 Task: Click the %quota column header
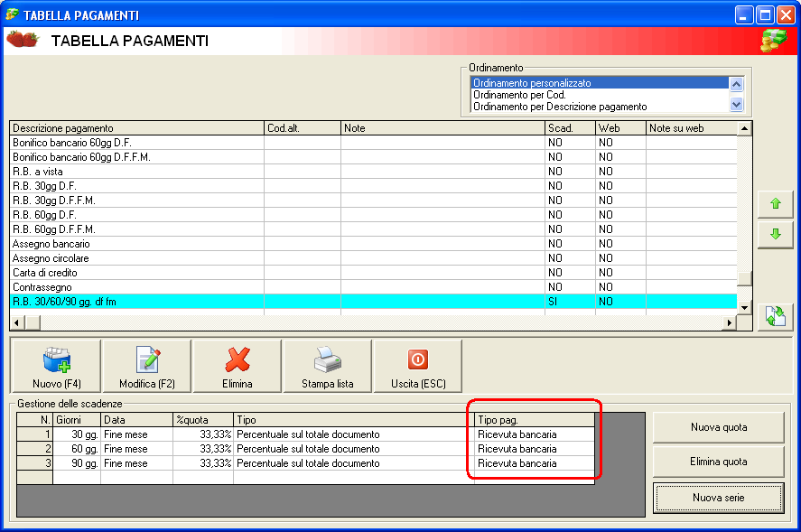pos(203,420)
